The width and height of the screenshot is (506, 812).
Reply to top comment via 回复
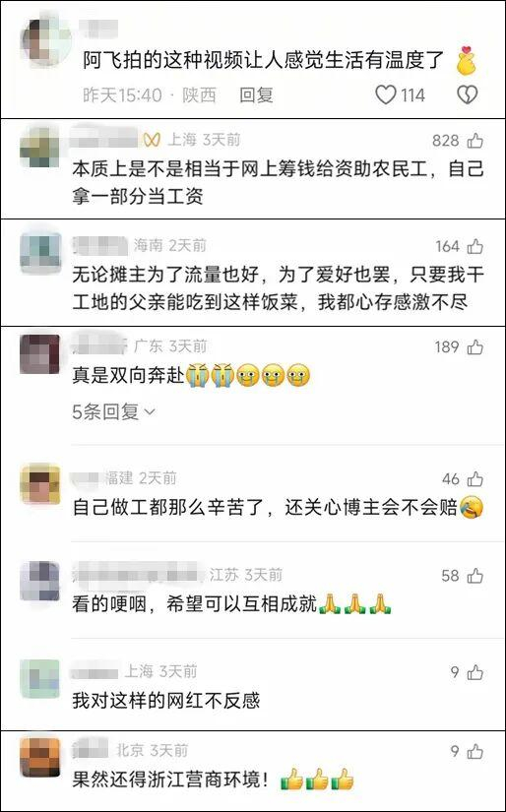click(256, 94)
